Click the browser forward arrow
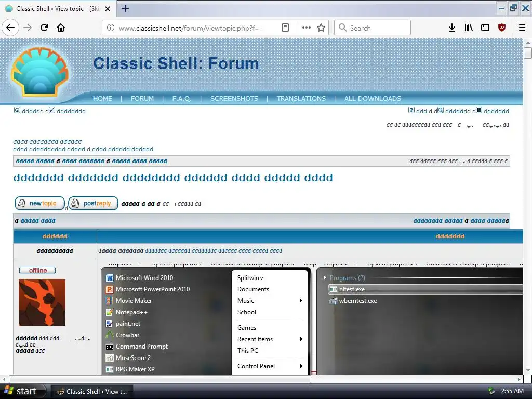Viewport: 532px width, 399px height. click(x=28, y=28)
